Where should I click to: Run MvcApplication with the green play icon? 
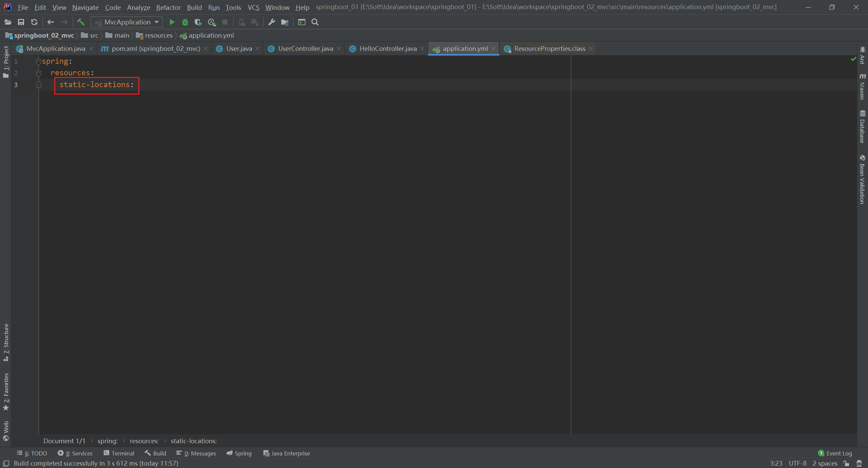(172, 22)
